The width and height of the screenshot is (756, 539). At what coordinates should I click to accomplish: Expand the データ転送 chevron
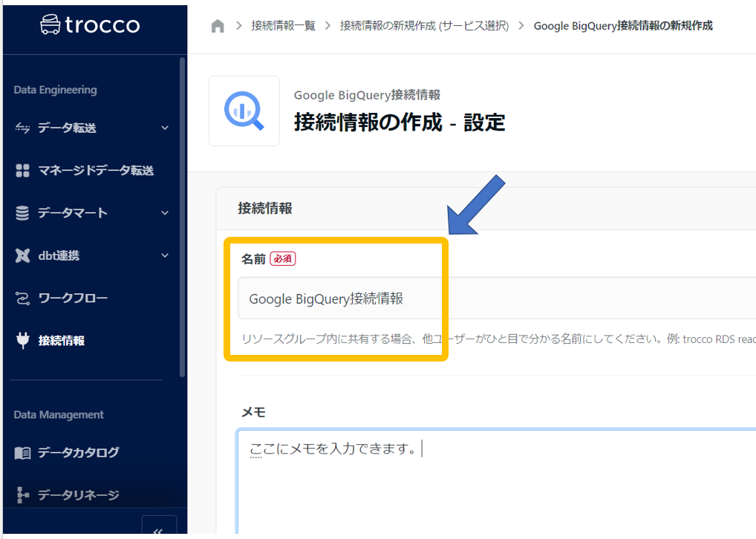pos(165,128)
